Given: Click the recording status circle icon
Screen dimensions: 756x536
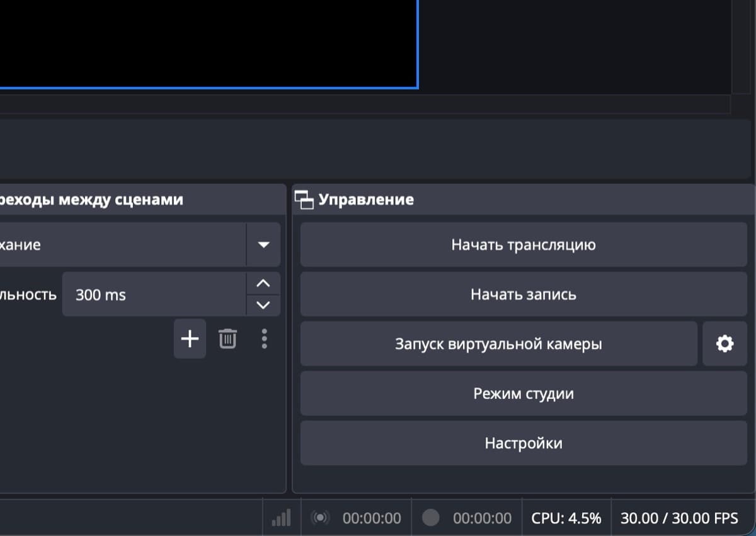Looking at the screenshot, I should click(x=430, y=518).
